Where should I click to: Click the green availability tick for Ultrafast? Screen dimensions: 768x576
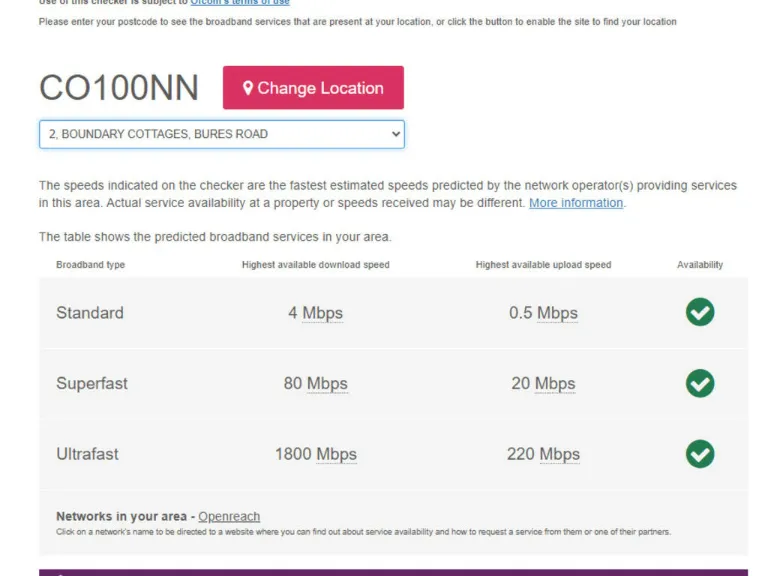click(700, 453)
